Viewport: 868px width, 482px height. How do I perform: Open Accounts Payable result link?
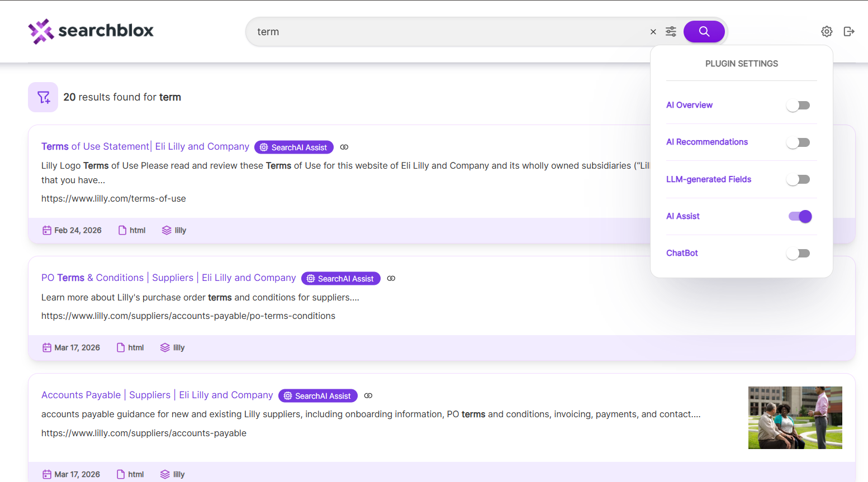point(157,395)
